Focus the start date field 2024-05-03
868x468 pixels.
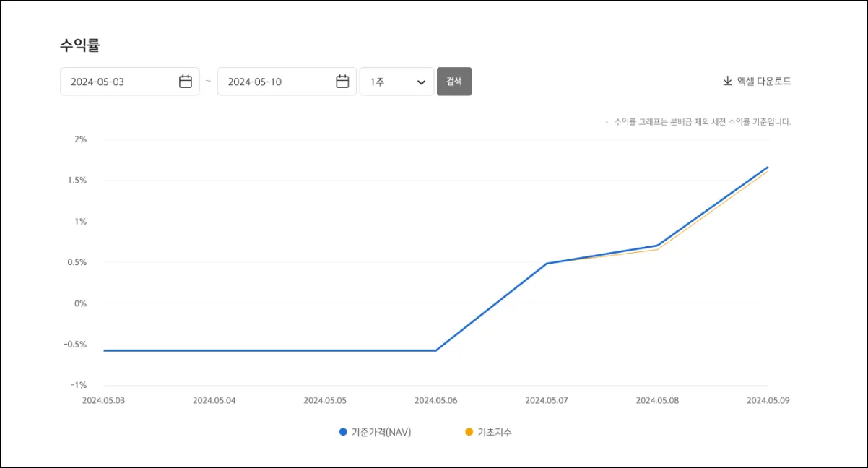[130, 82]
